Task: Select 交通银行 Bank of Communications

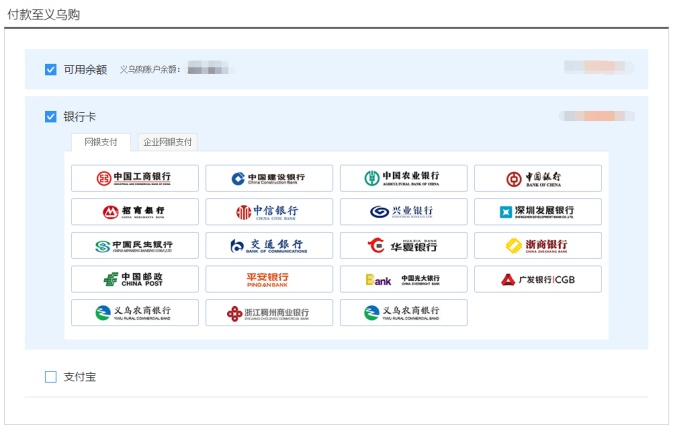Action: [x=269, y=245]
